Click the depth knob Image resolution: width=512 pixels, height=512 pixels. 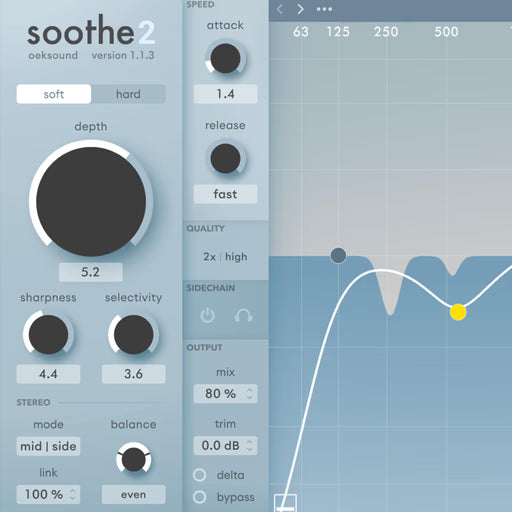click(x=91, y=202)
